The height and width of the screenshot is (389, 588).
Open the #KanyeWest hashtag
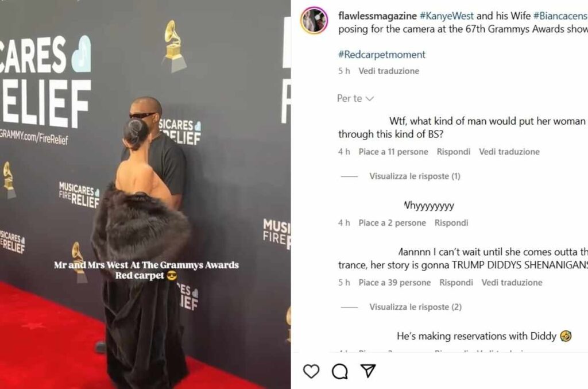click(x=447, y=16)
